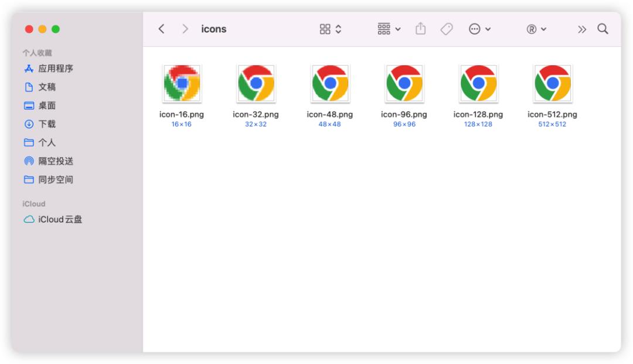Viewport: 633px width, 364px height.
Task: Click the folder icon beside 同步空间
Action: click(29, 179)
